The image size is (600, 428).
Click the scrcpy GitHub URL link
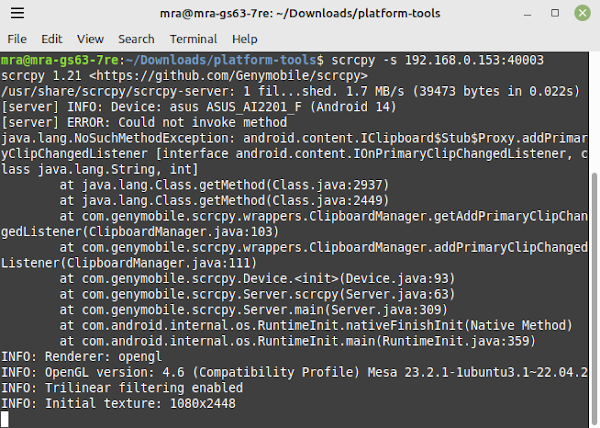pyautogui.click(x=228, y=76)
